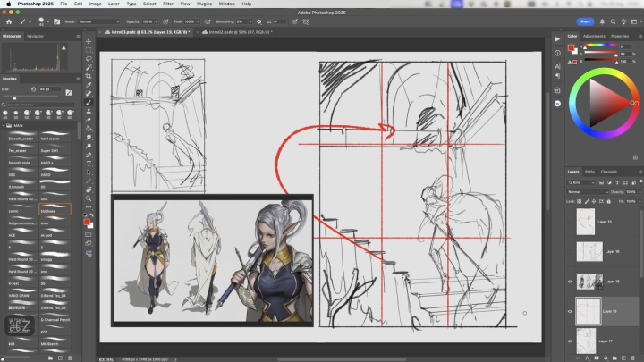Click the Home icon in options bar

tap(7, 21)
